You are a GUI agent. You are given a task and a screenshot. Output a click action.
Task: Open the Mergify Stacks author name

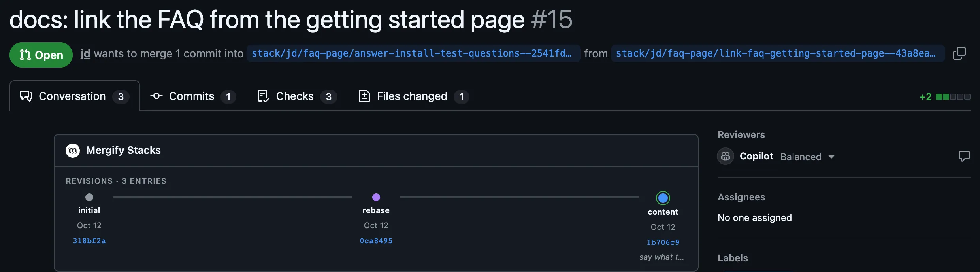point(123,150)
